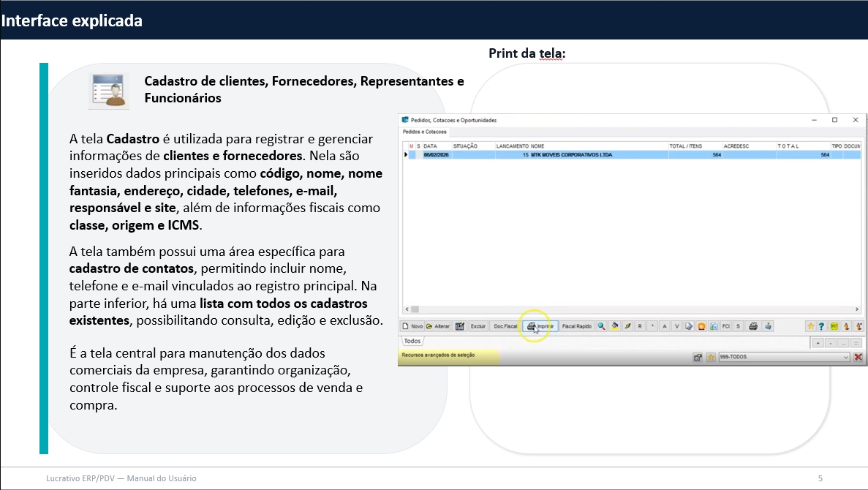
Task: Click the edit form icon before Excluir
Action: click(459, 326)
